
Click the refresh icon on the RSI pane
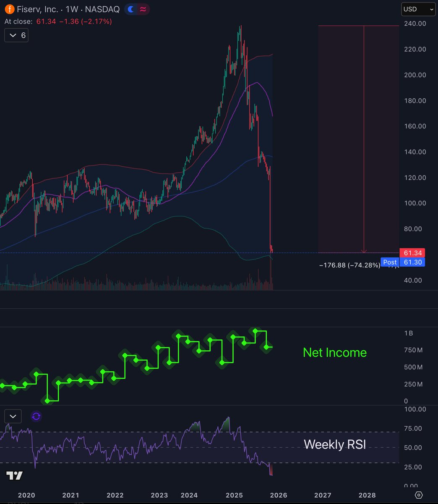(35, 416)
